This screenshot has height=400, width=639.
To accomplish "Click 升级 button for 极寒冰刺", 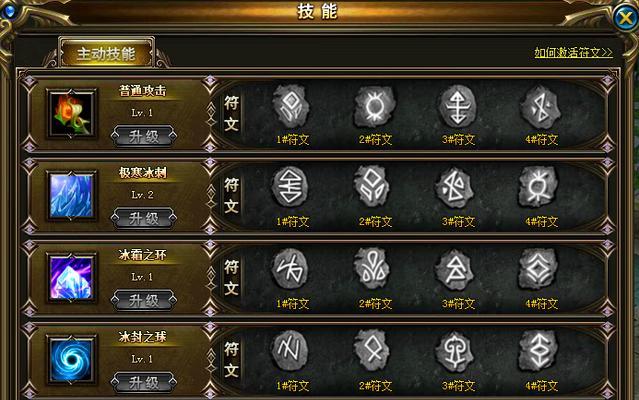I will (144, 219).
